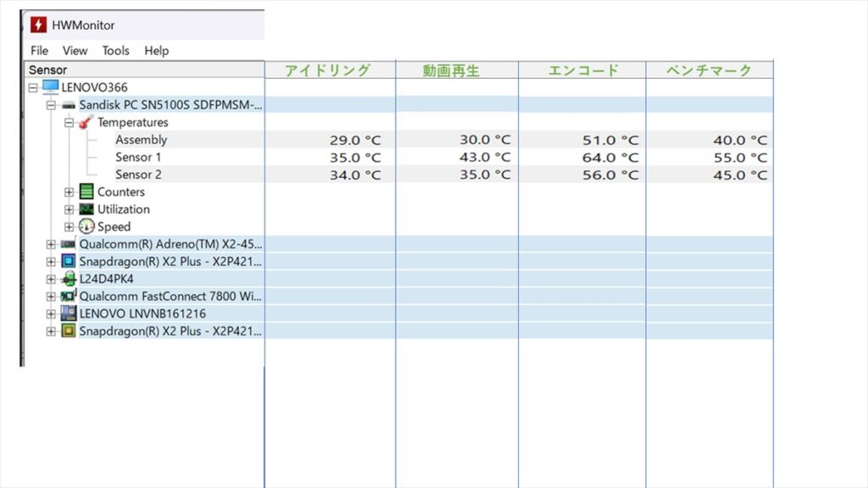Click the Sensor 1 benchmark value 55.0 °C
Screen dimensions: 868x488
(x=740, y=158)
